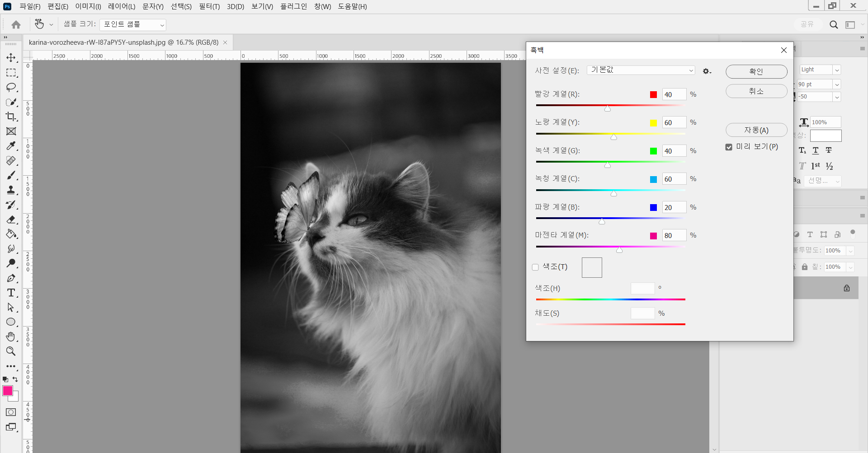Viewport: 868px width, 453px height.
Task: Click the tint color swatch box
Action: point(592,267)
